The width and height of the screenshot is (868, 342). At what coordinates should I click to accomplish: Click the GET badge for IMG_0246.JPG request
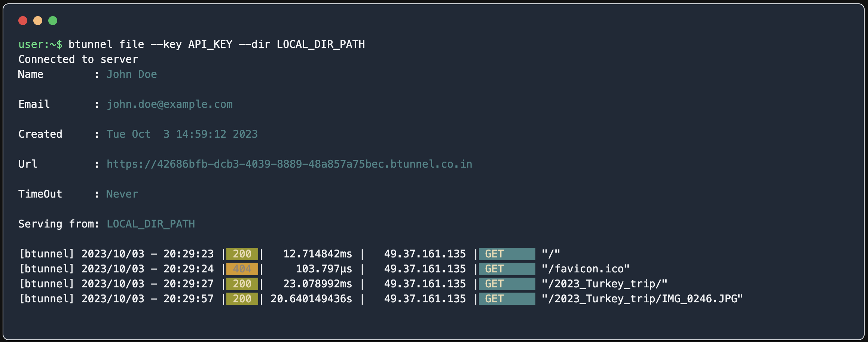point(507,299)
